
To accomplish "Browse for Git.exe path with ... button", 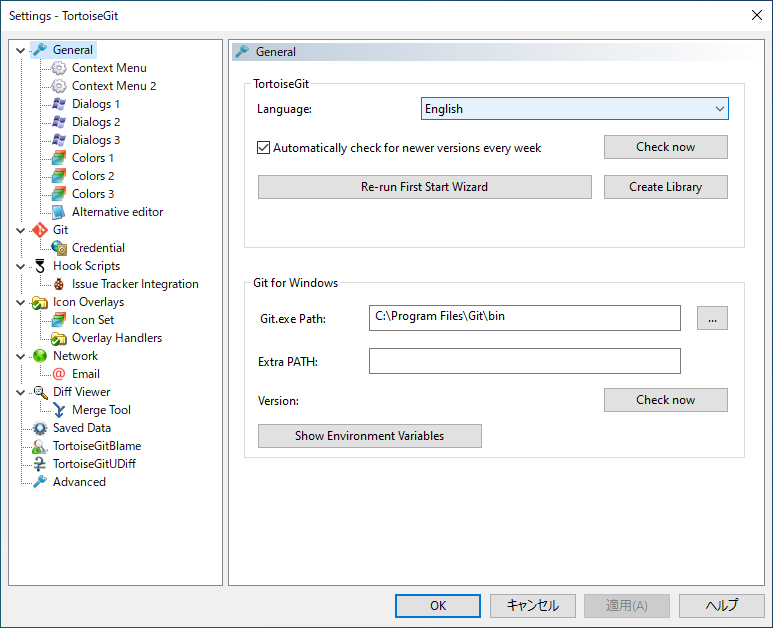I will tap(712, 318).
